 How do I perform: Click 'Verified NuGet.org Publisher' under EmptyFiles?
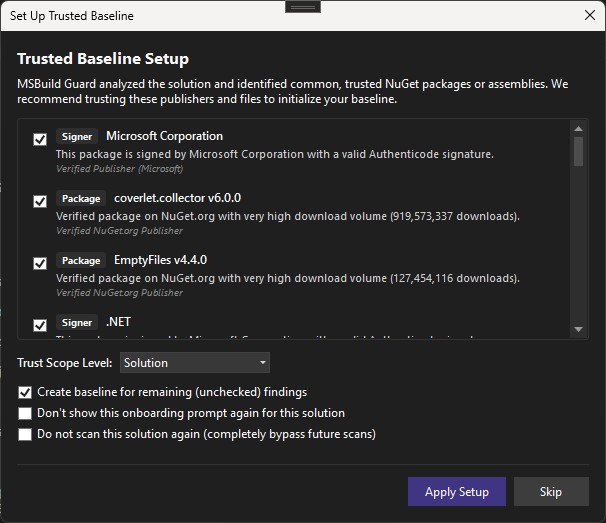119,293
